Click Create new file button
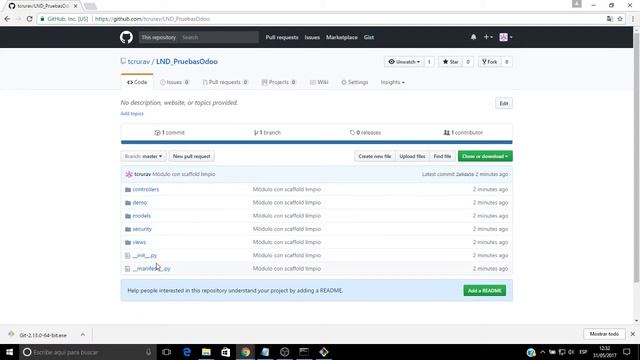Image resolution: width=640 pixels, height=360 pixels. click(375, 156)
